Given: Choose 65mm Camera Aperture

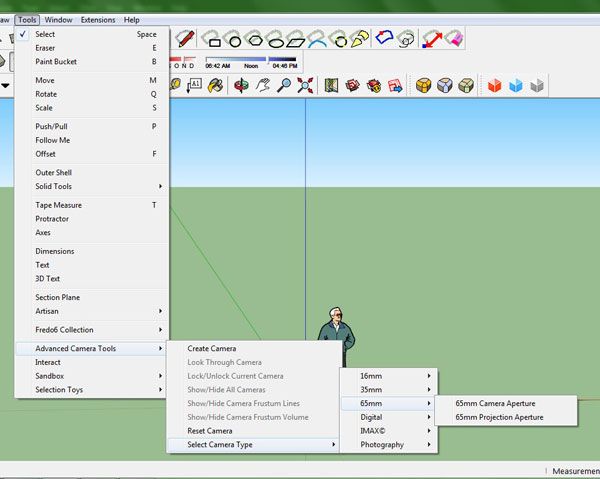Looking at the screenshot, I should 495,403.
